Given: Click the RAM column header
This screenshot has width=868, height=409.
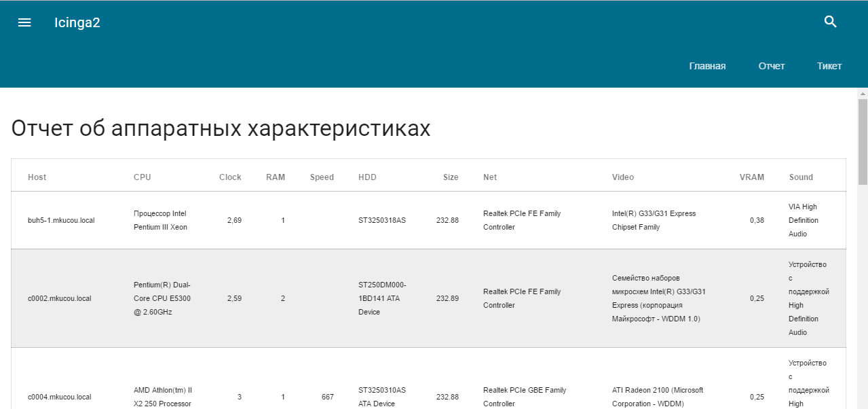Looking at the screenshot, I should [276, 177].
